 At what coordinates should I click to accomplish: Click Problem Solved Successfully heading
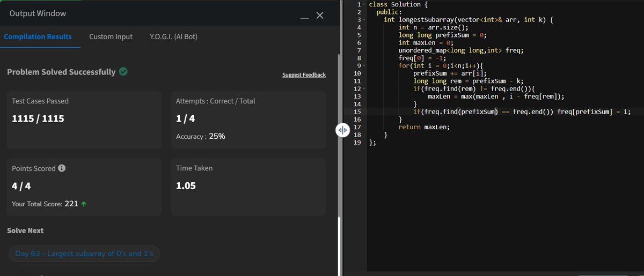(x=61, y=72)
